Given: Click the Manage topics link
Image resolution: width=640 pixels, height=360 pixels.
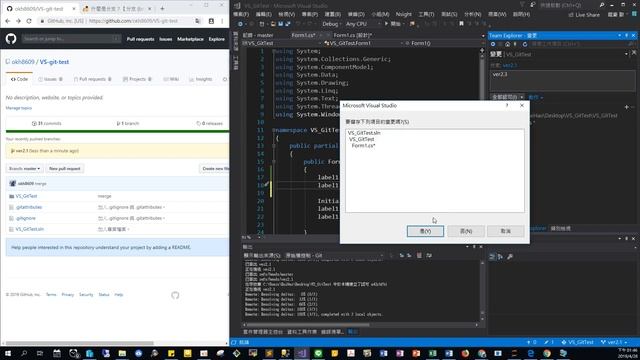Looking at the screenshot, I should point(18,108).
